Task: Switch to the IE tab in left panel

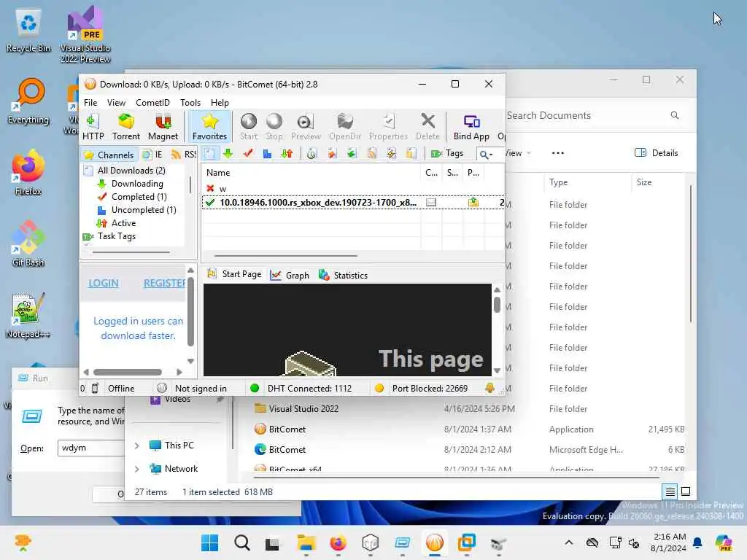Action: [x=153, y=155]
